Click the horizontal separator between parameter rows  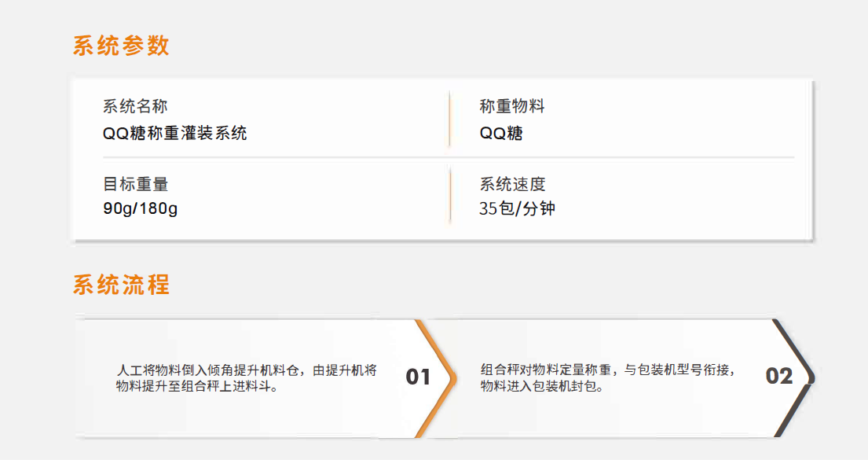pyautogui.click(x=449, y=157)
